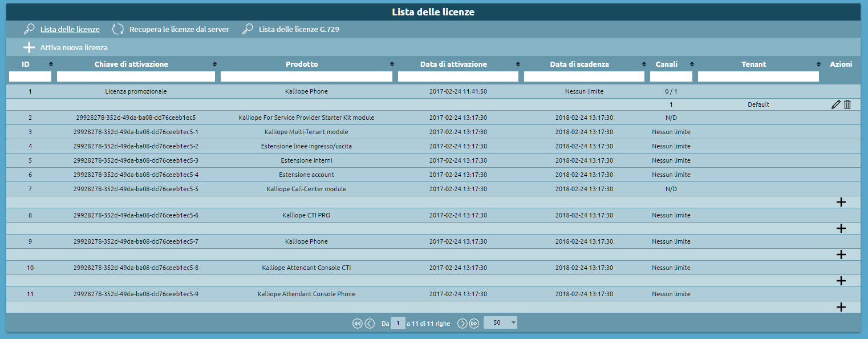Click Kalliope Multi-Tenant module cell
Image resolution: width=868 pixels, height=339 pixels.
point(306,132)
